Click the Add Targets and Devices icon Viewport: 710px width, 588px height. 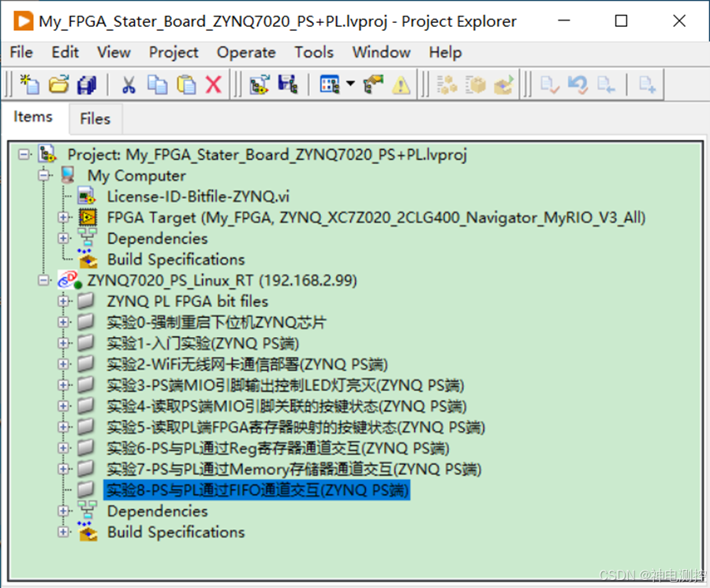tap(260, 84)
